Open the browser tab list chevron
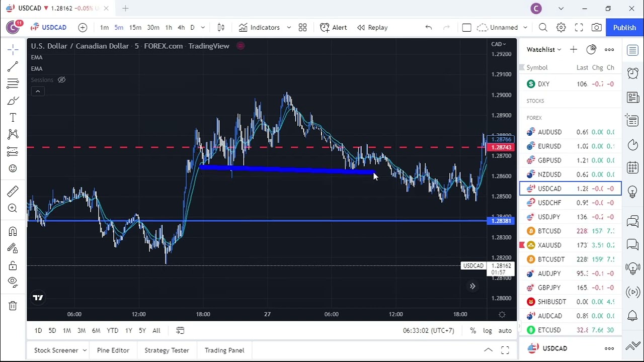The height and width of the screenshot is (362, 644). point(561,9)
